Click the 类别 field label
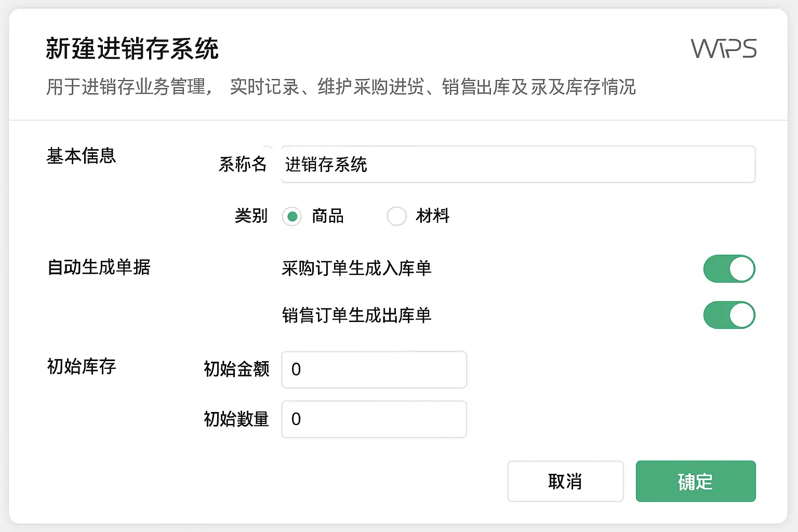The image size is (798, 532). 251,216
